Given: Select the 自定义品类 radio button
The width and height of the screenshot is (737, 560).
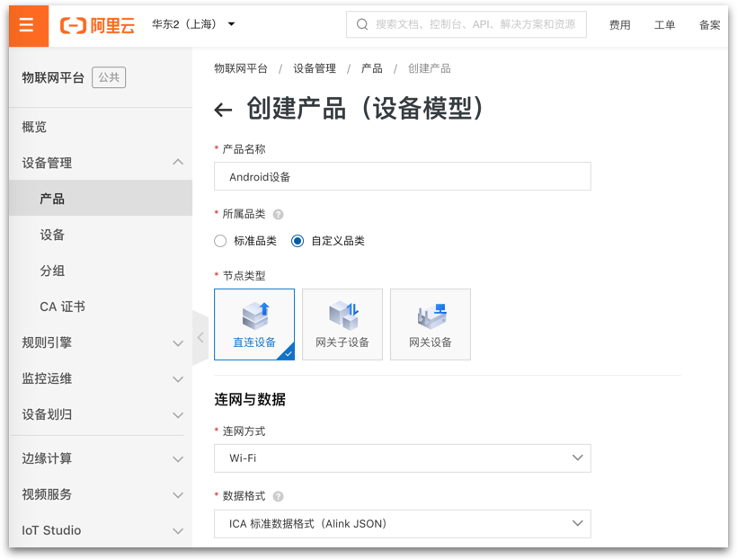Looking at the screenshot, I should click(297, 241).
